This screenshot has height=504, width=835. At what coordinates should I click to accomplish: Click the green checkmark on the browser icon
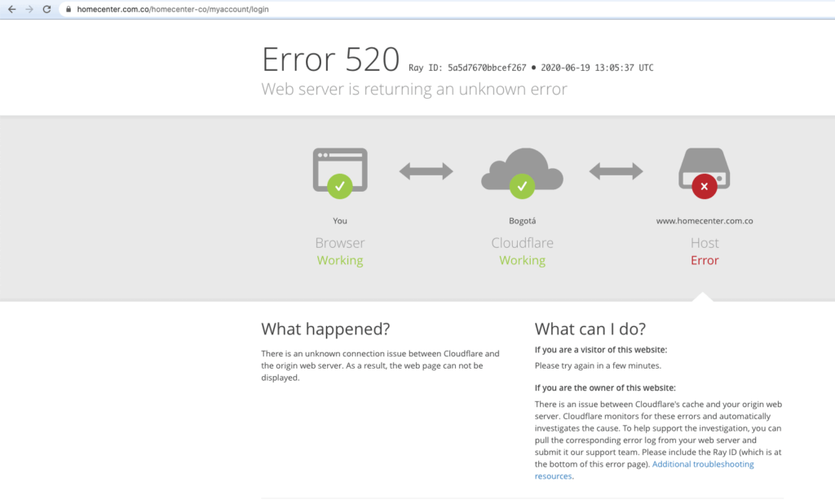click(x=340, y=187)
